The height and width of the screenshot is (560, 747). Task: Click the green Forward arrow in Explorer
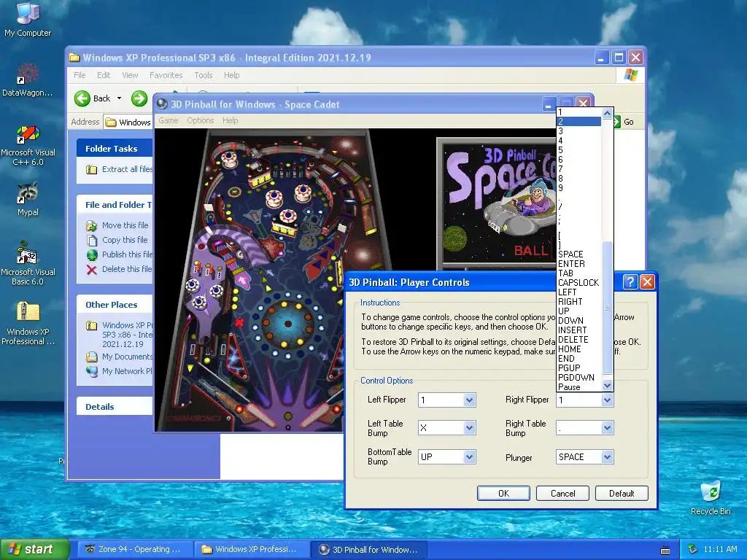pos(139,98)
